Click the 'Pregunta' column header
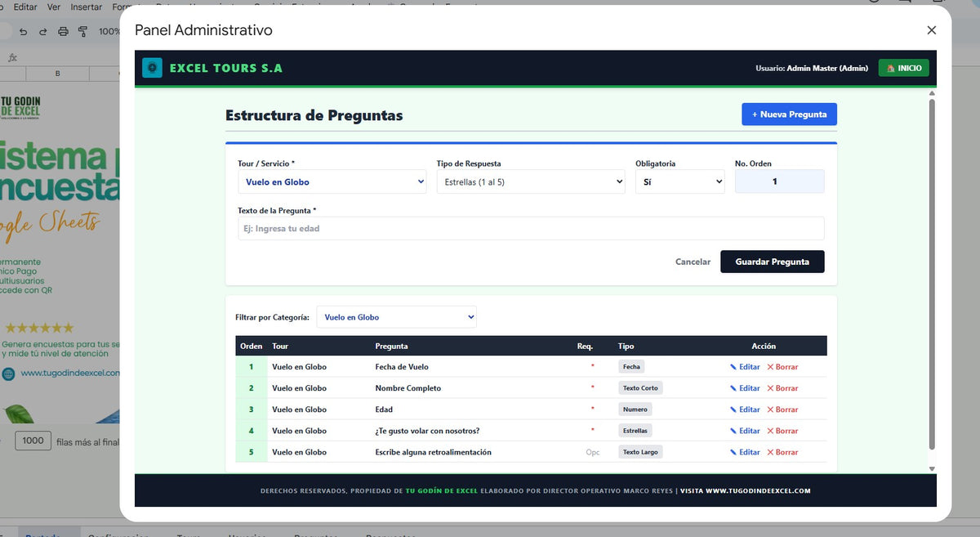Screen dimensions: 980x537 [x=391, y=347]
